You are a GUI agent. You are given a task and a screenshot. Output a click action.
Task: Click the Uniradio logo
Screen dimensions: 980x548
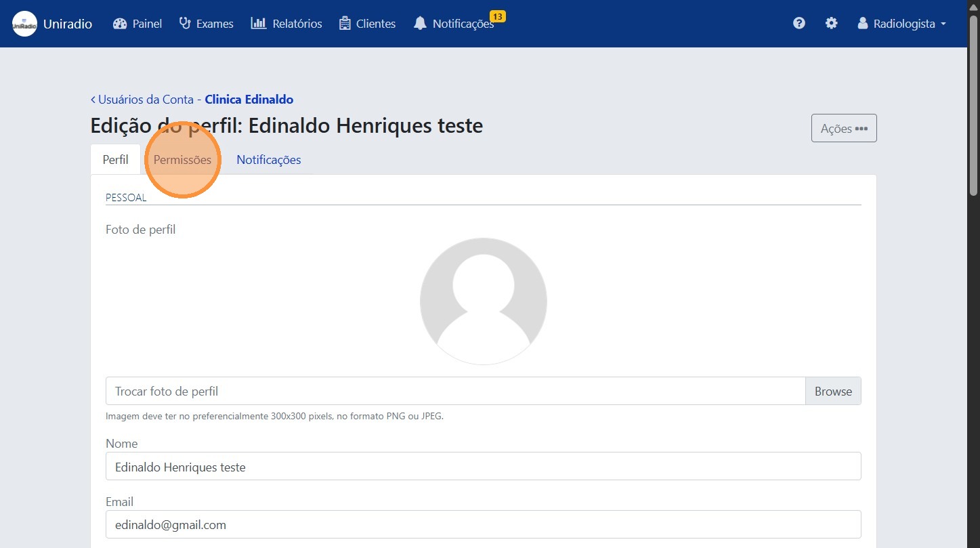[24, 23]
